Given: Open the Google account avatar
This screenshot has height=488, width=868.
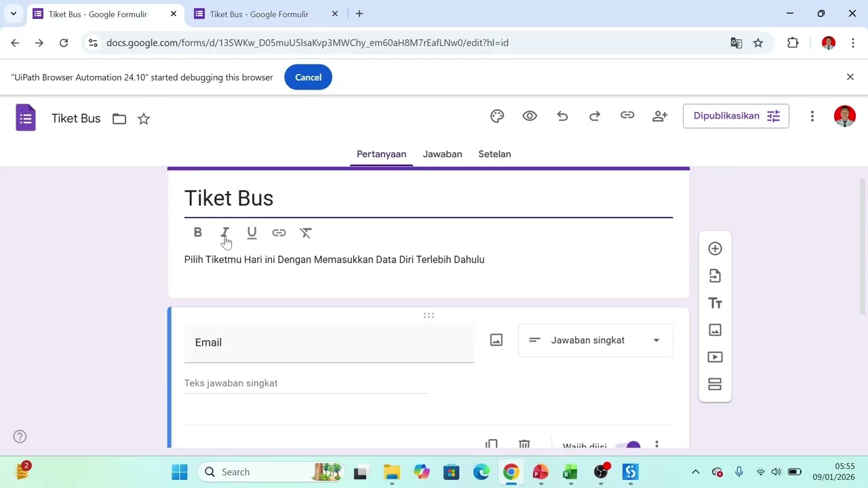Looking at the screenshot, I should click(x=844, y=116).
